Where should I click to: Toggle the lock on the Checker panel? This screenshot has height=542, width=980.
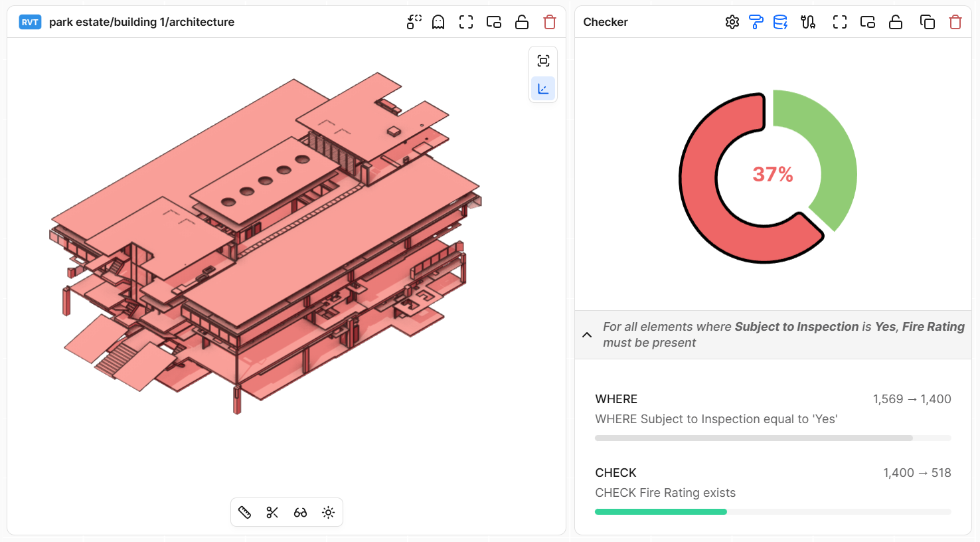tap(896, 22)
